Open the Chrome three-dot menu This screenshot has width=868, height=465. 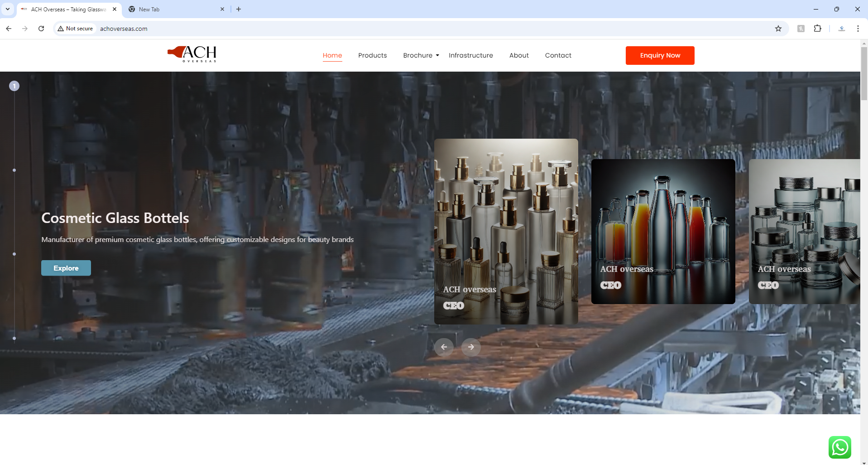pos(858,29)
